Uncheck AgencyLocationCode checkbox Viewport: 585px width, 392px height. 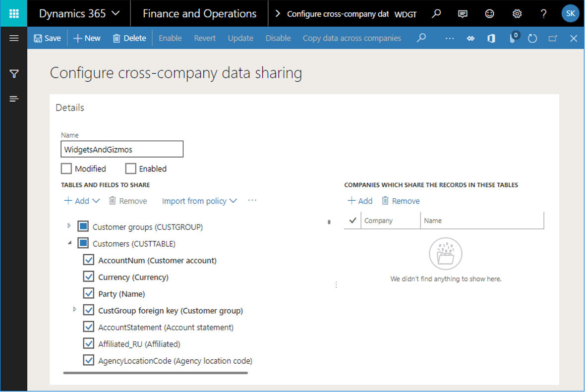(88, 360)
